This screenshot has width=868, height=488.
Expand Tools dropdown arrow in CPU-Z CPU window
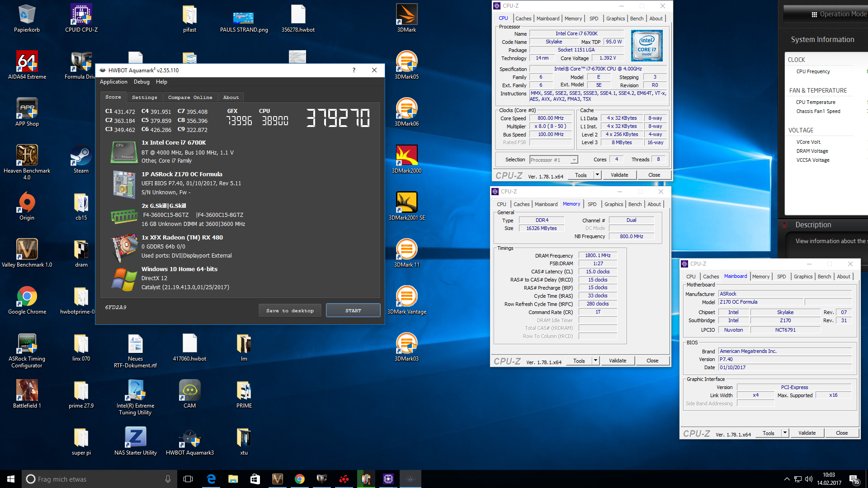[597, 175]
